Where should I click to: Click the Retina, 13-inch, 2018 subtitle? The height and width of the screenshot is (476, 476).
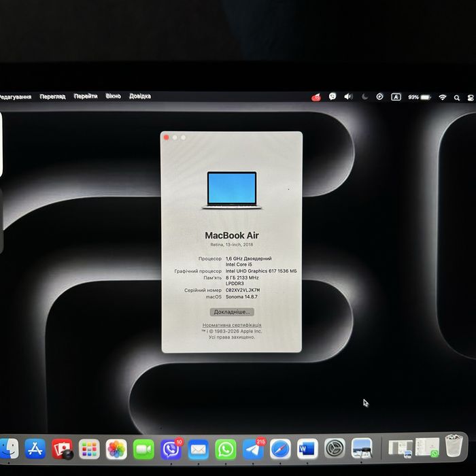[232, 244]
